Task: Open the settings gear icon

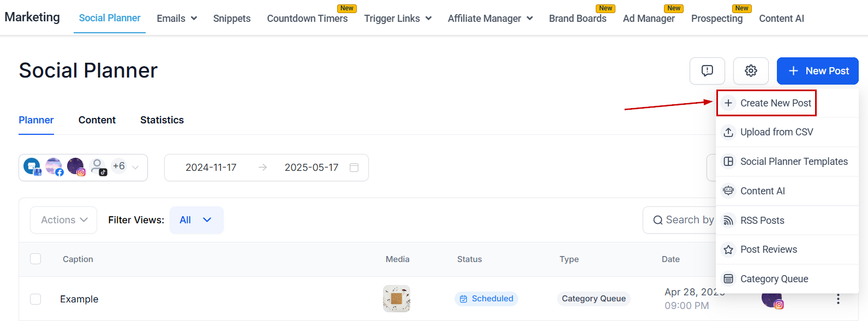Action: 751,71
